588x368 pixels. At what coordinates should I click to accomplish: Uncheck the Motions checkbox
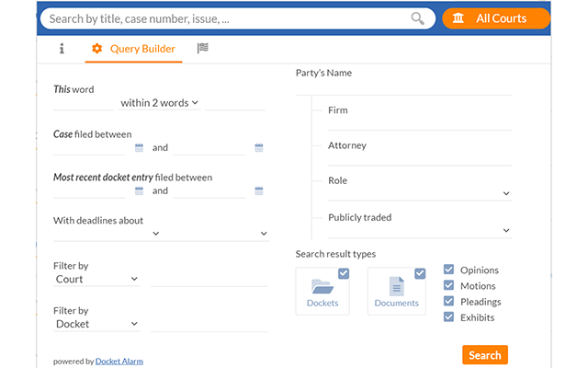[x=449, y=285]
